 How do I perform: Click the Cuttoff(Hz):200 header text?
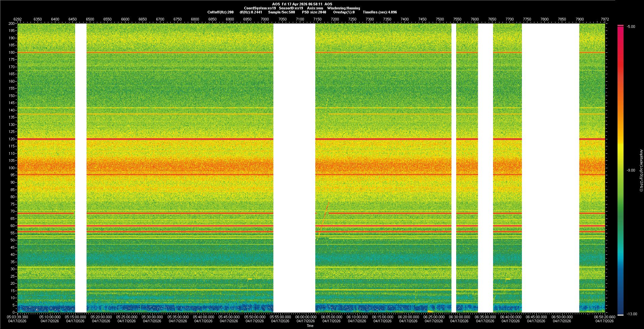(x=220, y=12)
